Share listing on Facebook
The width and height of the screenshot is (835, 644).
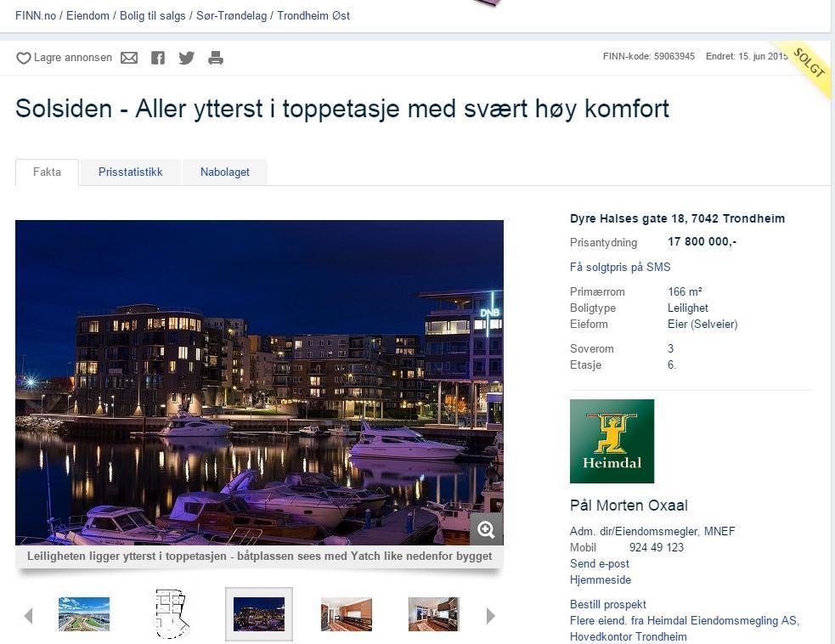[158, 58]
